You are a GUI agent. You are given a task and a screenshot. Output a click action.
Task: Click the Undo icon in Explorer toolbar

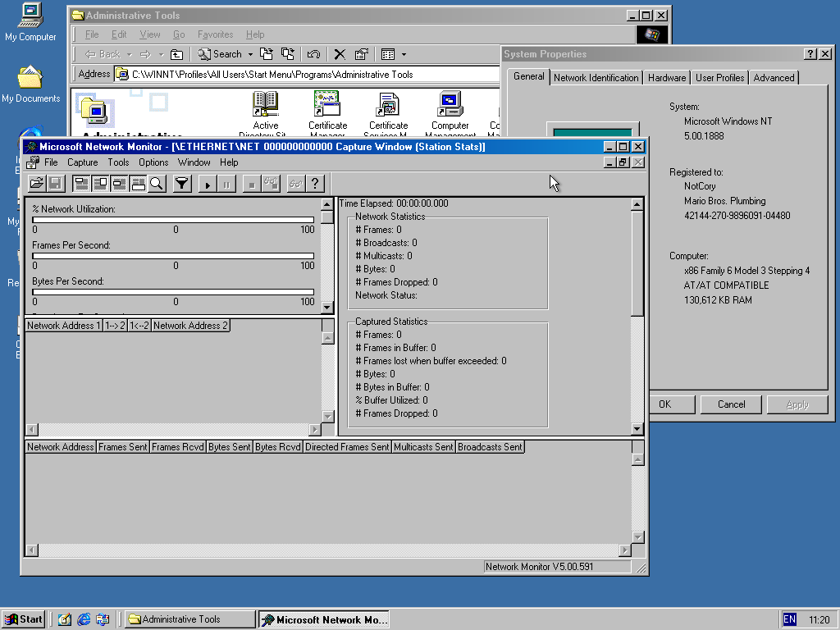313,54
